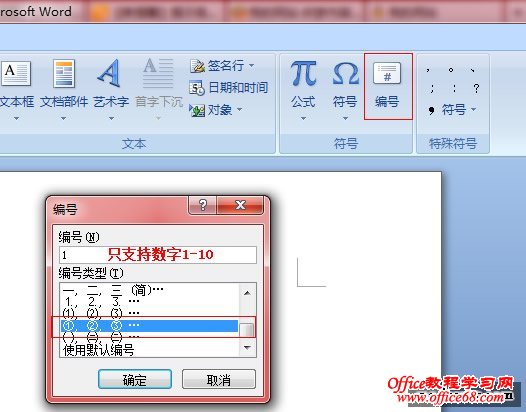Expand the Equation dropdown arrow
Image resolution: width=526 pixels, height=412 pixels.
(303, 118)
